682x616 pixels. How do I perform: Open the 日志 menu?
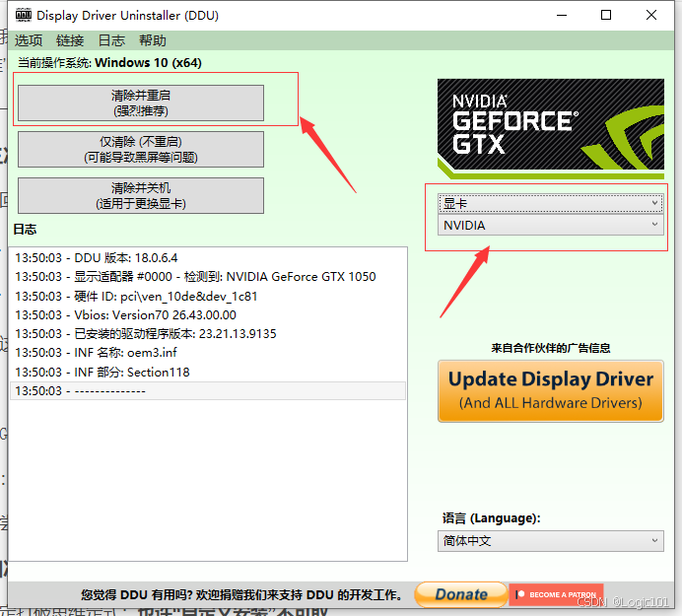point(111,40)
